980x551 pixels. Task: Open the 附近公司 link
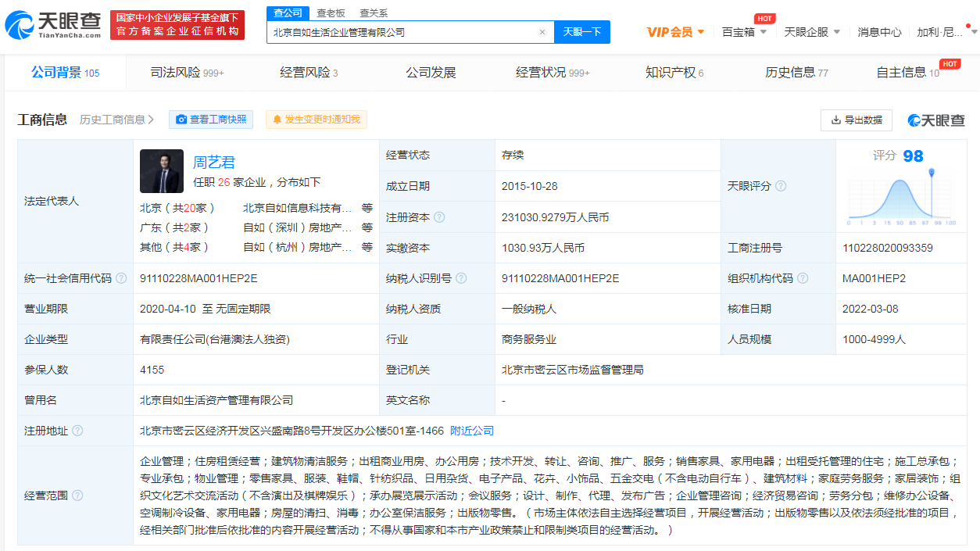click(x=472, y=431)
